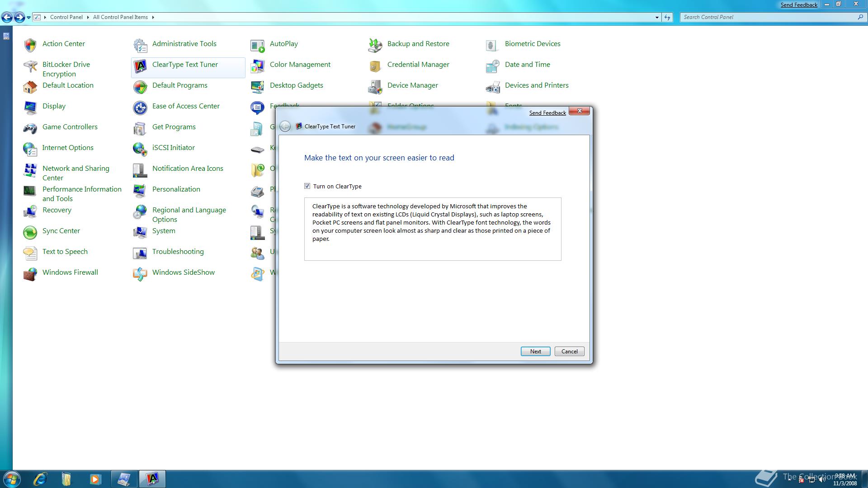Open BitLocker Drive Encryption icon

(30, 66)
